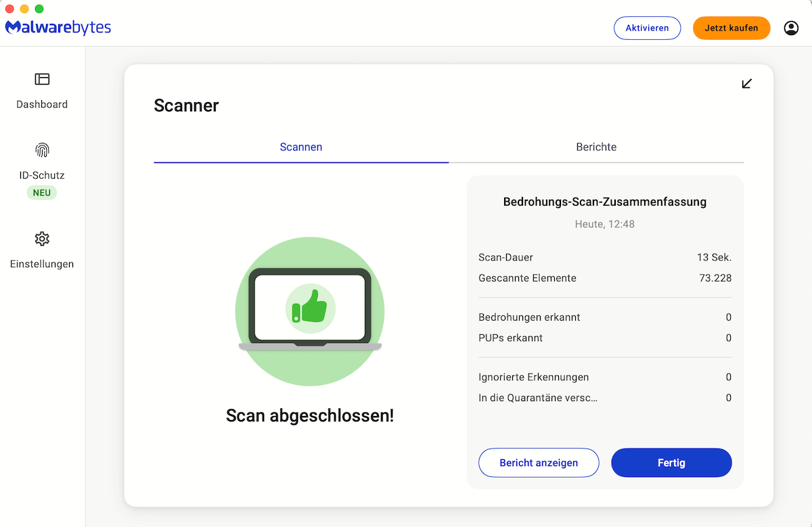Click the thumbs-up laptop illustration
Image resolution: width=812 pixels, height=527 pixels.
[310, 311]
